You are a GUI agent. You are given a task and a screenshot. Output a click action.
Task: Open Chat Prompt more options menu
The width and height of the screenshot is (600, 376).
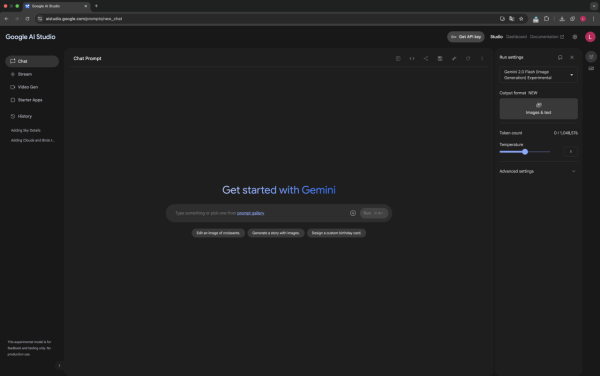pos(482,59)
